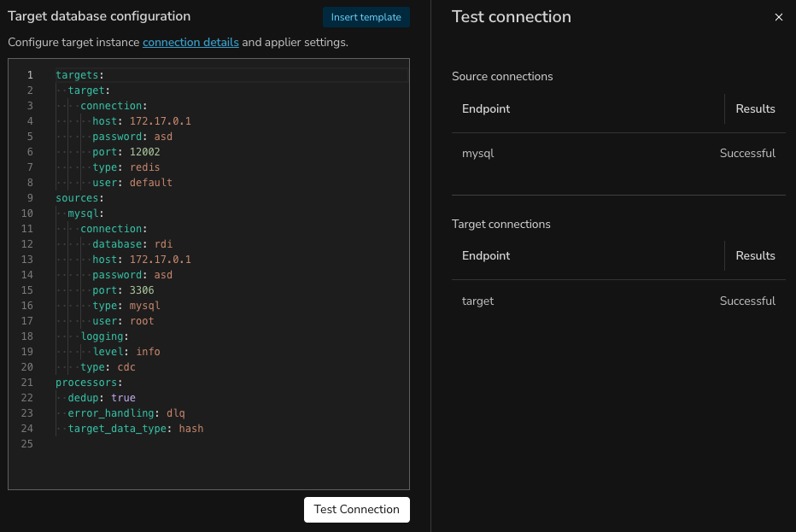The width and height of the screenshot is (796, 532).
Task: Select Endpoint header under Source connections
Action: click(x=486, y=108)
